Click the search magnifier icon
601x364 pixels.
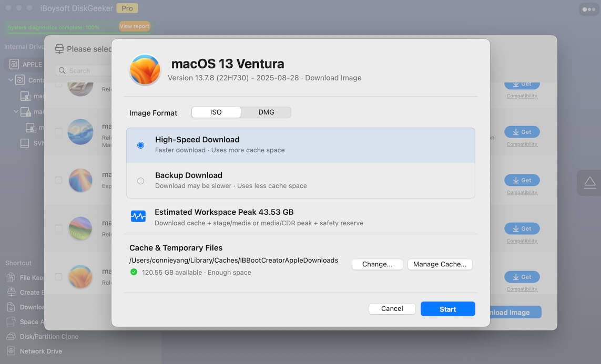(x=62, y=70)
